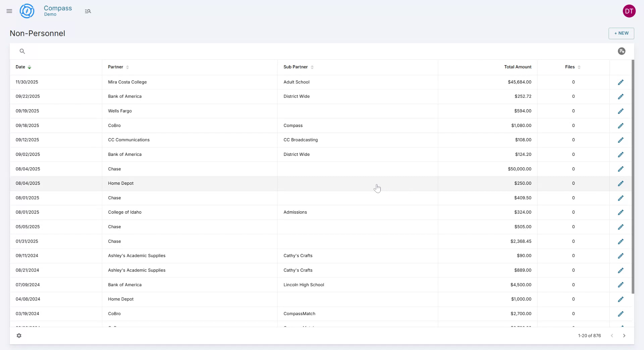
Task: Expand sort options for the Sub Partner column
Action: pos(312,67)
